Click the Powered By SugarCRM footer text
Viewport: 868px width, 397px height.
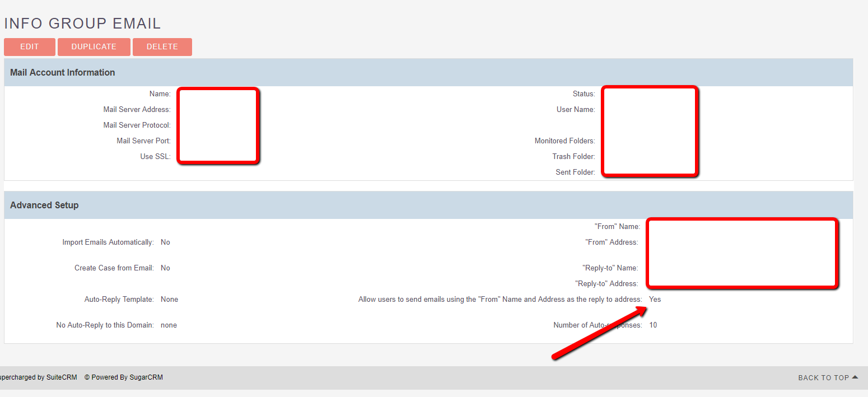click(124, 377)
